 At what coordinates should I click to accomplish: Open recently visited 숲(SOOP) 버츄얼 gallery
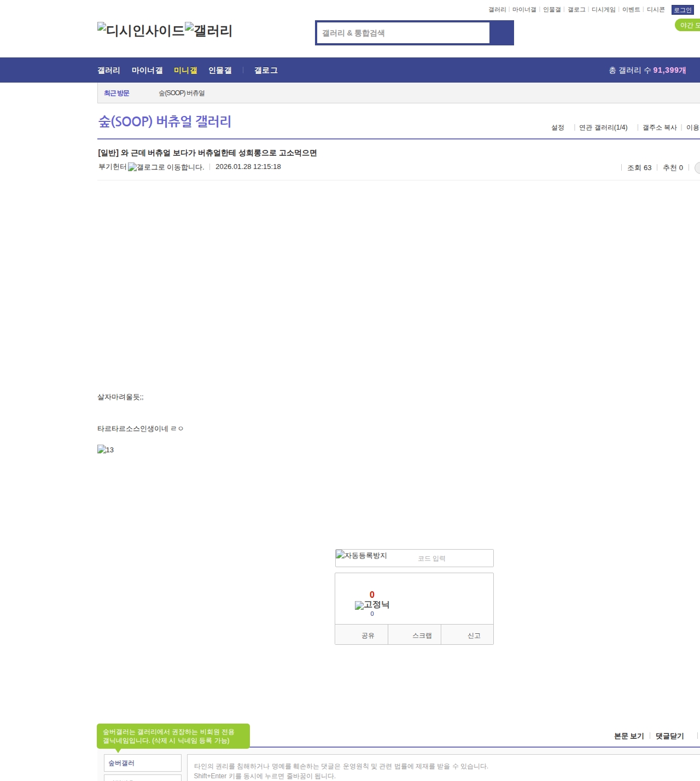[182, 93]
